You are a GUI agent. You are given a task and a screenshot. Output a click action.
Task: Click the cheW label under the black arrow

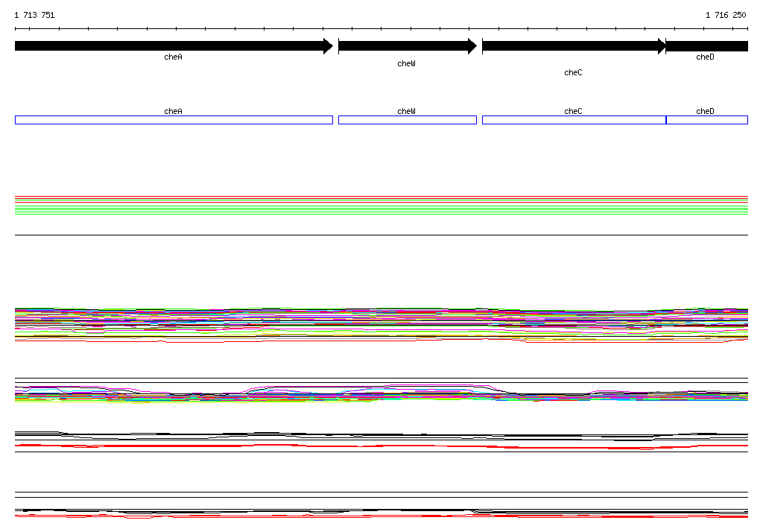(x=406, y=64)
